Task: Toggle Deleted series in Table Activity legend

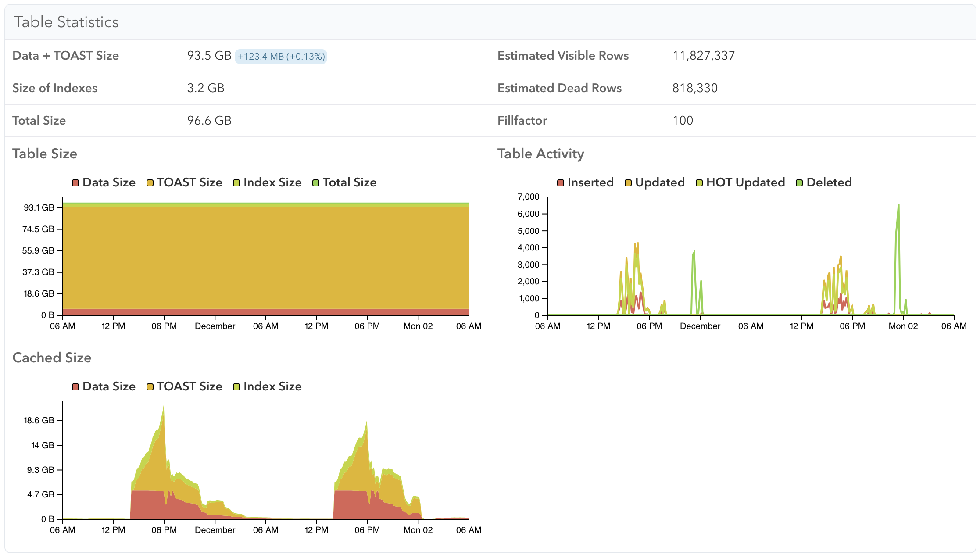Action: click(824, 182)
